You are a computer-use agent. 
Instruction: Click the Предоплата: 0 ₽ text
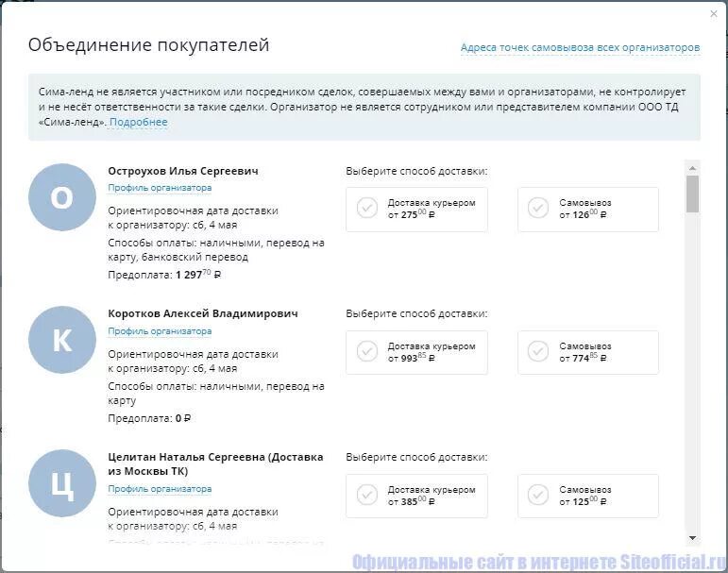click(x=149, y=418)
